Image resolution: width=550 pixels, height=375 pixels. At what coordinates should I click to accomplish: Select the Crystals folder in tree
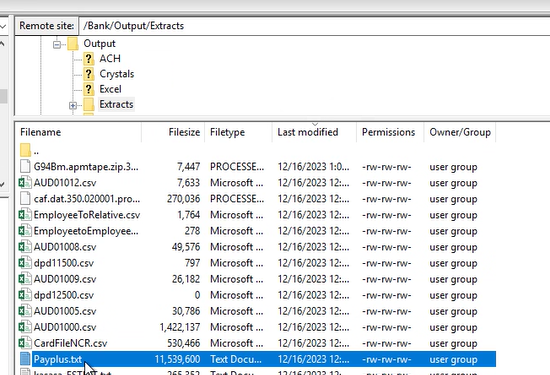coord(116,74)
